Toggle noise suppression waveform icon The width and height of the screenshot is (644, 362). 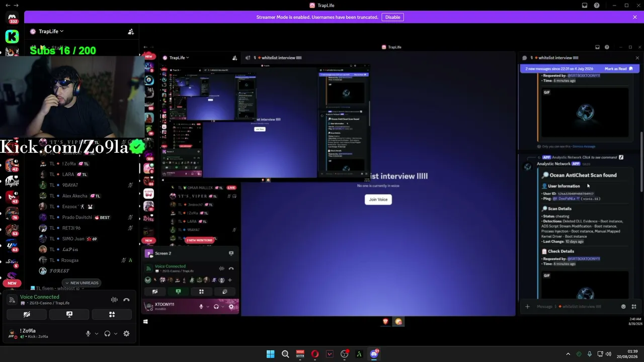click(x=114, y=300)
